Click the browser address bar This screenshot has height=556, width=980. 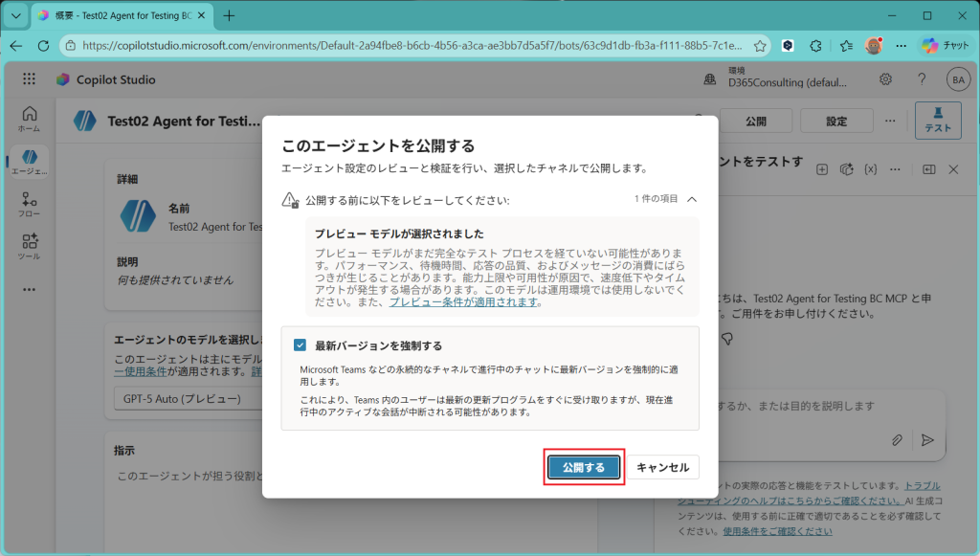[x=412, y=45]
